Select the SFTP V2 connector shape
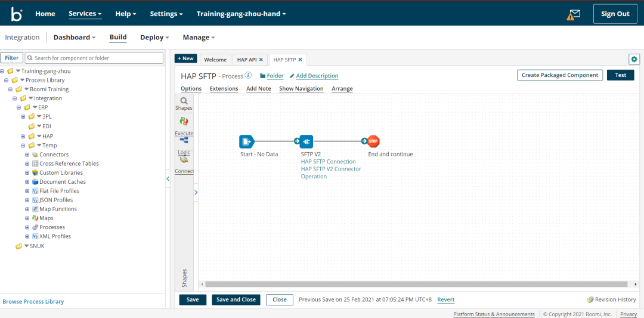The width and height of the screenshot is (644, 318). [306, 142]
